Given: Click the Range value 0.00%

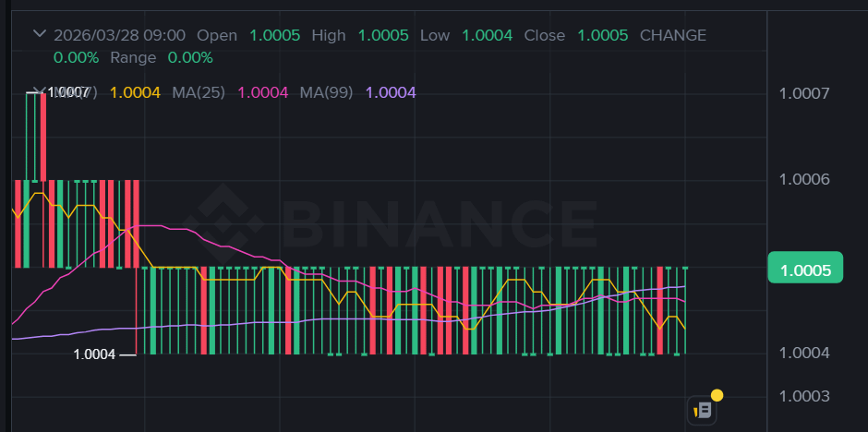Looking at the screenshot, I should coord(190,57).
